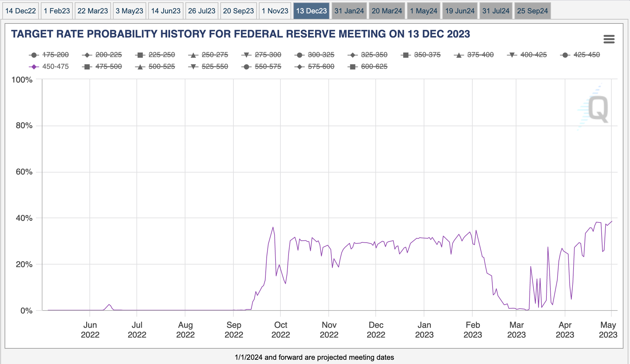Enable the 400-425 legend series
Viewport: 630px width, 364px height.
533,55
